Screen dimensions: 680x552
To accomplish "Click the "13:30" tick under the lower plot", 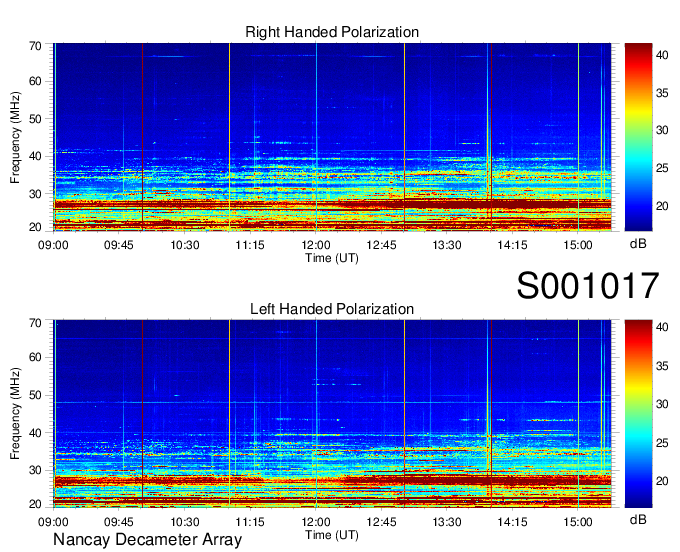I will click(447, 522).
